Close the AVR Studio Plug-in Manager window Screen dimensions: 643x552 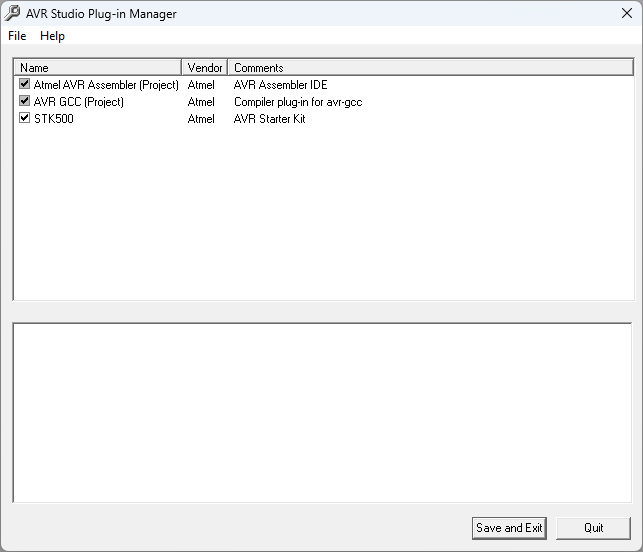coord(627,13)
